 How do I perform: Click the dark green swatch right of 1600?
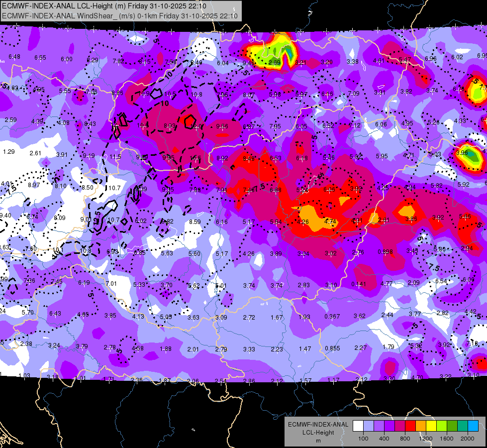452,426
